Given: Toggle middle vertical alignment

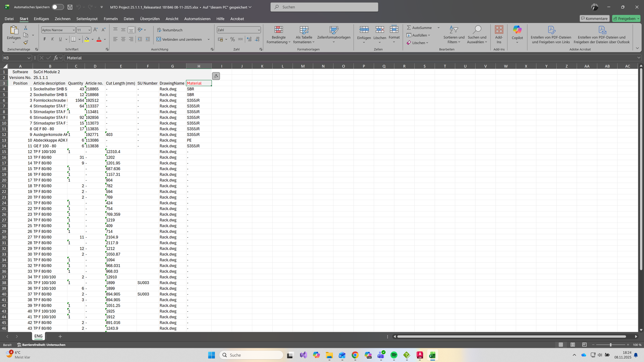Looking at the screenshot, I should tap(123, 30).
